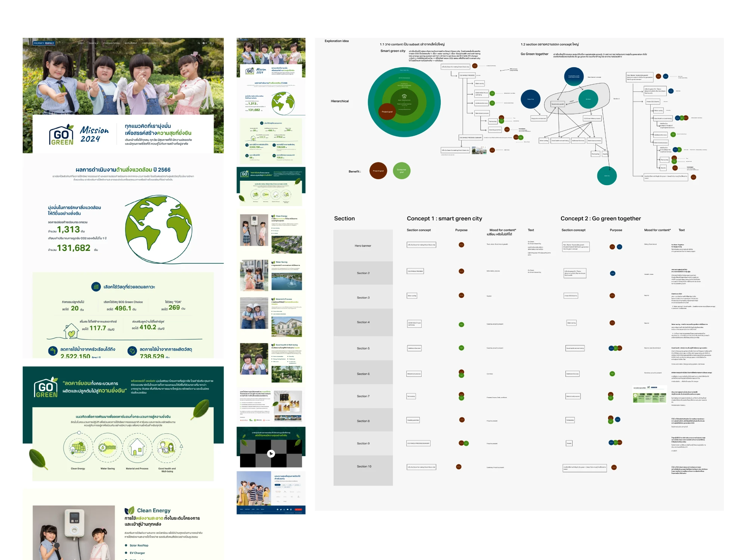Click the Property Perfect logo in navbar
This screenshot has height=560, width=747.
(44, 43)
